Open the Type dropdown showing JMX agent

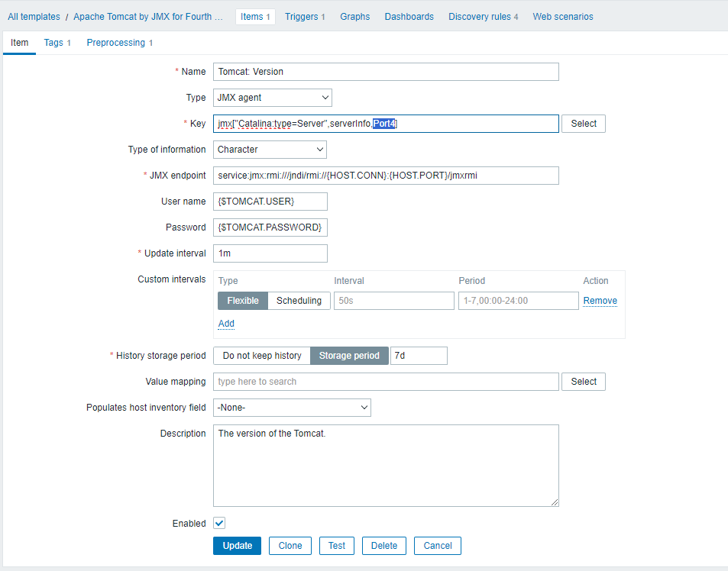point(273,98)
